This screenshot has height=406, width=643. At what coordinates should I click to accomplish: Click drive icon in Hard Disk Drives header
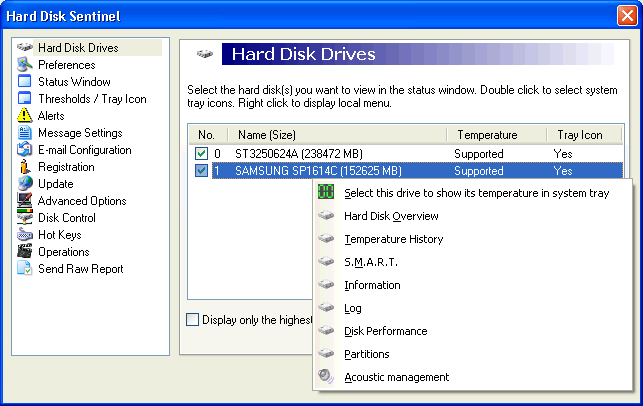205,54
